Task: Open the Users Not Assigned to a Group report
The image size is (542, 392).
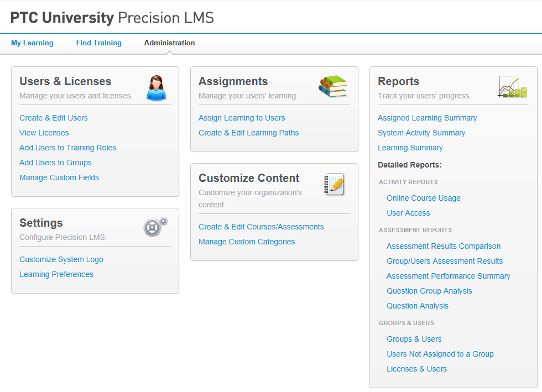Action: click(440, 354)
